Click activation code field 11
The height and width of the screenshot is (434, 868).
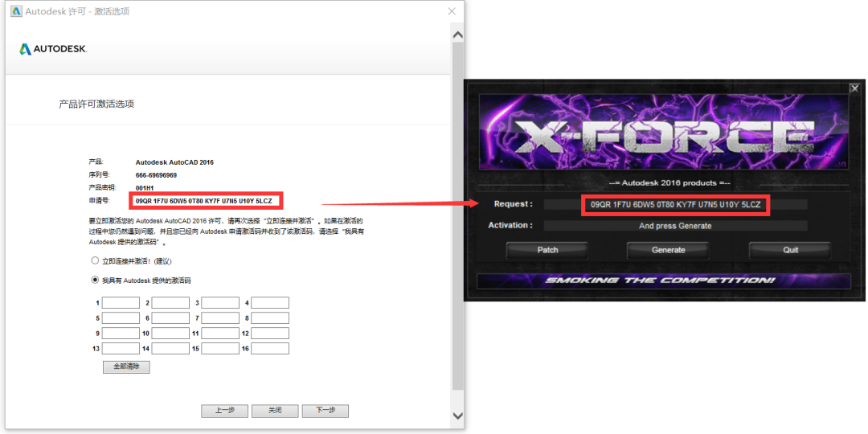click(x=220, y=334)
